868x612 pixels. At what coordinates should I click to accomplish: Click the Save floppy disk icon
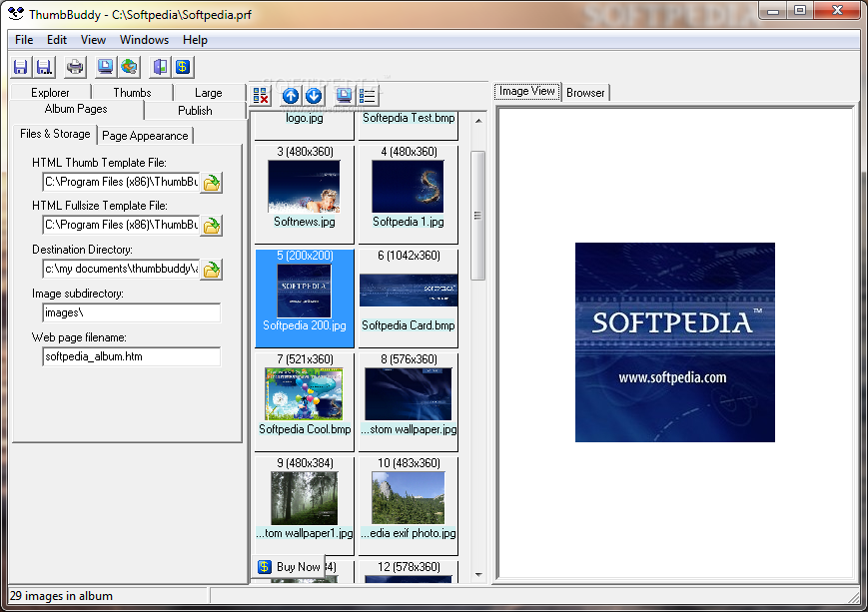[x=21, y=67]
